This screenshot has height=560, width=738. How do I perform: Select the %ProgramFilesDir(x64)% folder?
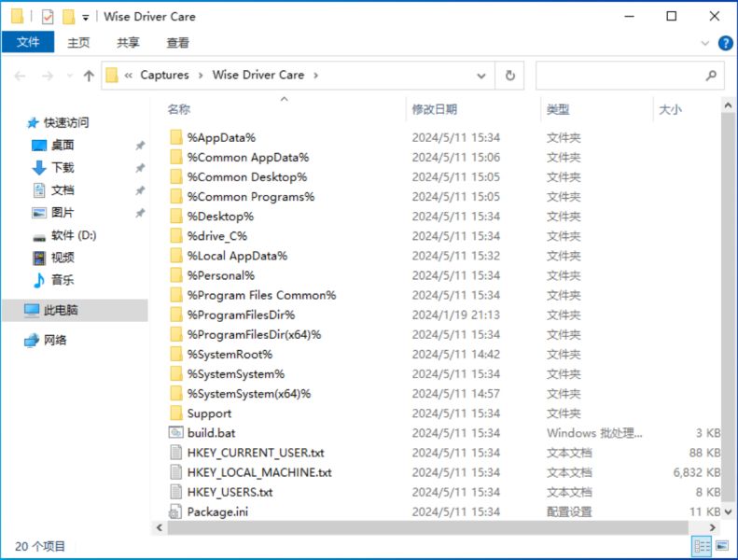[x=254, y=334]
